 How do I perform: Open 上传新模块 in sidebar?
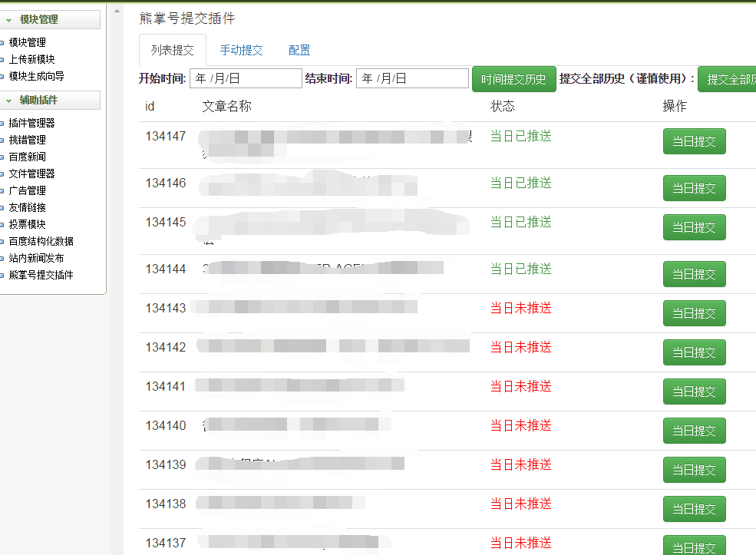pyautogui.click(x=31, y=59)
